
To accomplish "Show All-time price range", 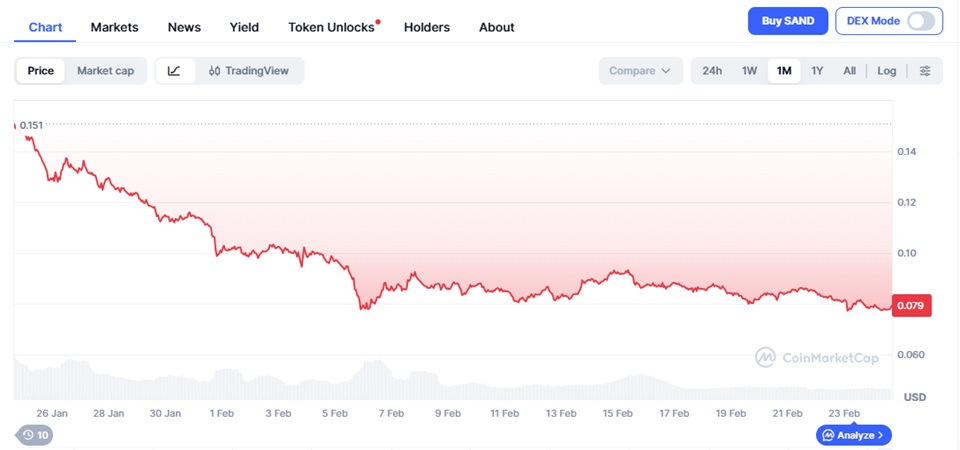I will coord(849,71).
